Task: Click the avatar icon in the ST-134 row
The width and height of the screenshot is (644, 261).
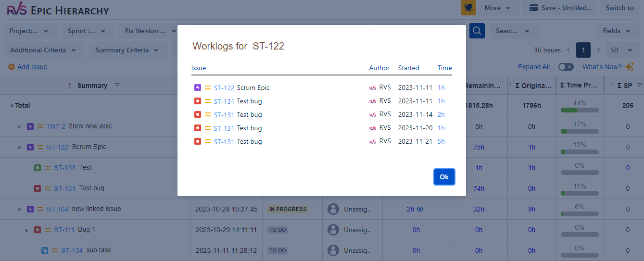Action: point(333,250)
